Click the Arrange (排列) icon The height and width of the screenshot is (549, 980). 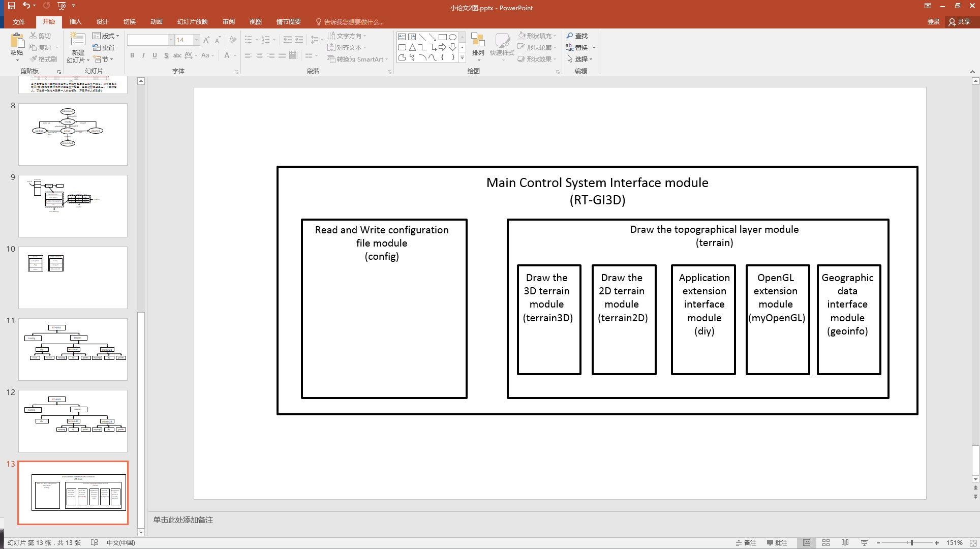(x=478, y=41)
